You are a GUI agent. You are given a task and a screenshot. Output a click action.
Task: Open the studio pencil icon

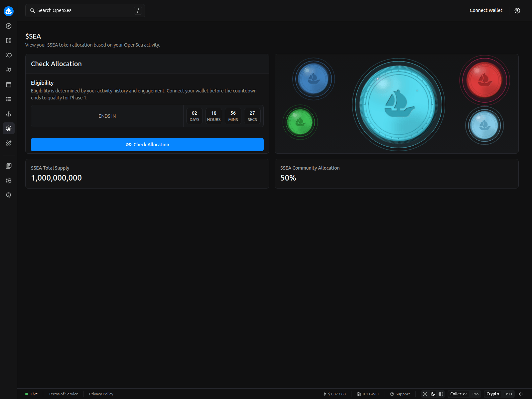(x=9, y=143)
